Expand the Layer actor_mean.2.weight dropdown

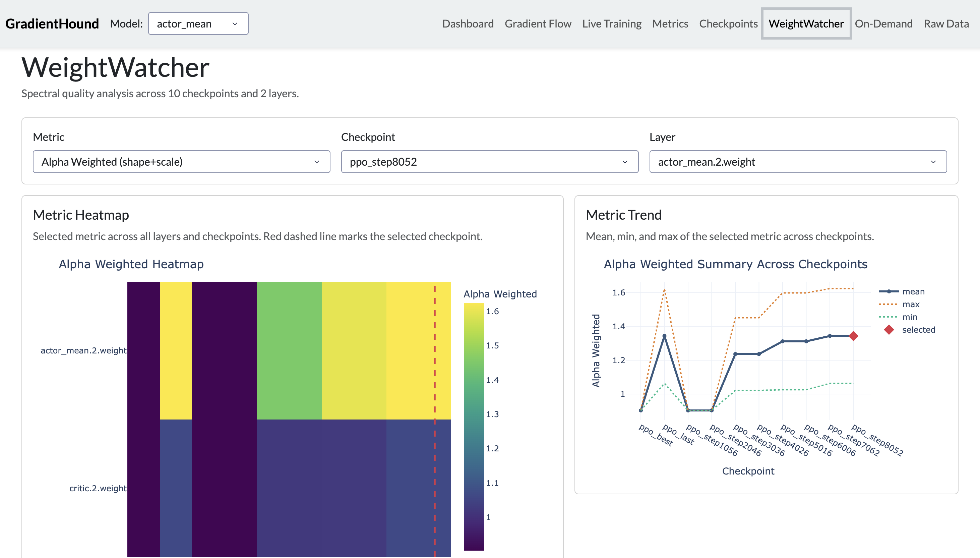coord(798,162)
